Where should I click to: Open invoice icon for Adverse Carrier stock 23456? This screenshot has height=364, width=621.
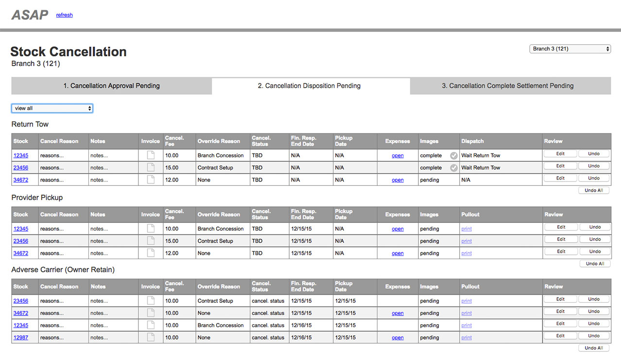point(151,301)
